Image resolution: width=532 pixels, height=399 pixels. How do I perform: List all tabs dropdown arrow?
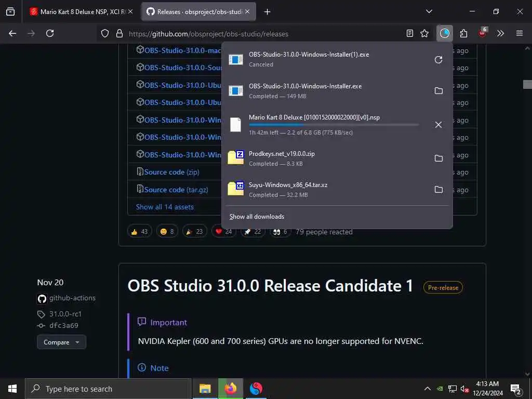pos(429,11)
